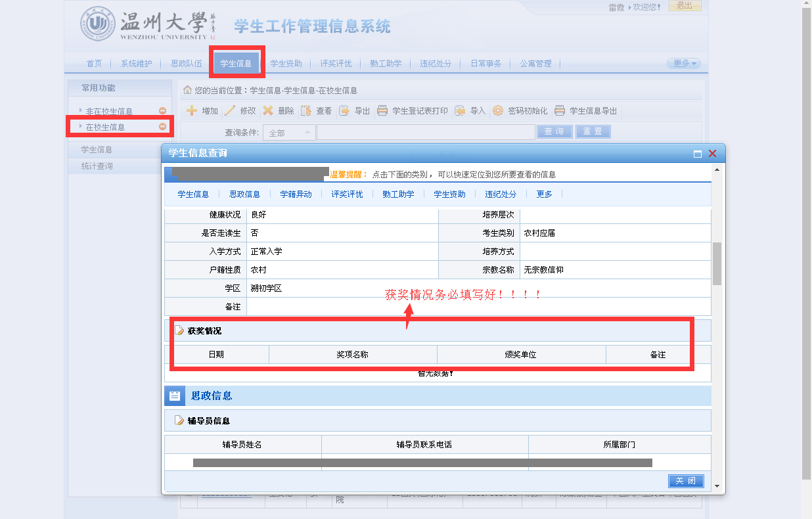Maximize the 学生信息查询 dialog window
This screenshot has width=812, height=519.
[698, 154]
